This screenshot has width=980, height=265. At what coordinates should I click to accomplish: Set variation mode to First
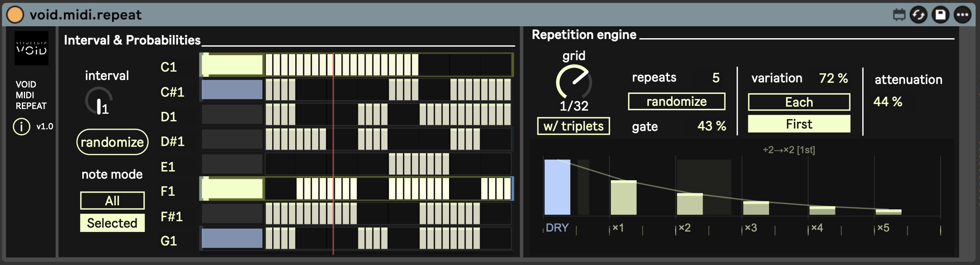tap(799, 124)
